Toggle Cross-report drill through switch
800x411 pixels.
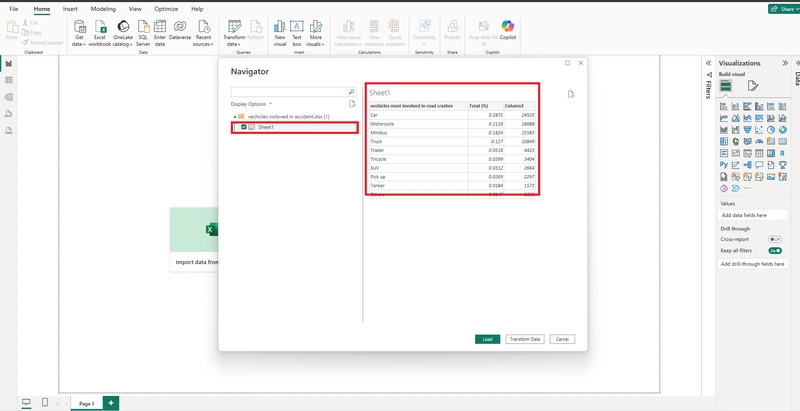[x=774, y=240]
